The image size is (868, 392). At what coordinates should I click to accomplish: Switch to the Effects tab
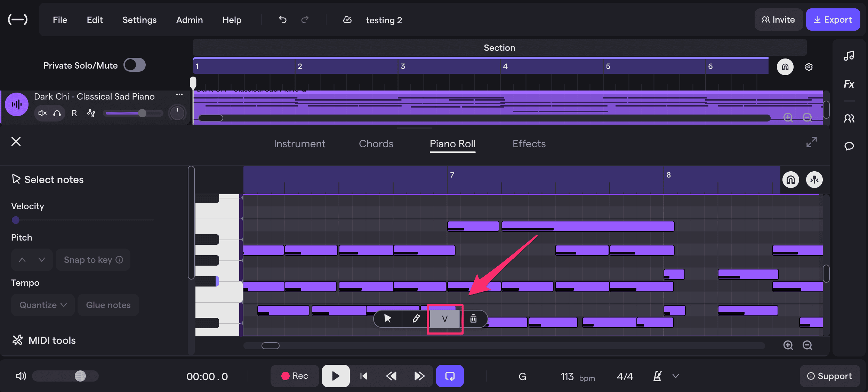529,144
